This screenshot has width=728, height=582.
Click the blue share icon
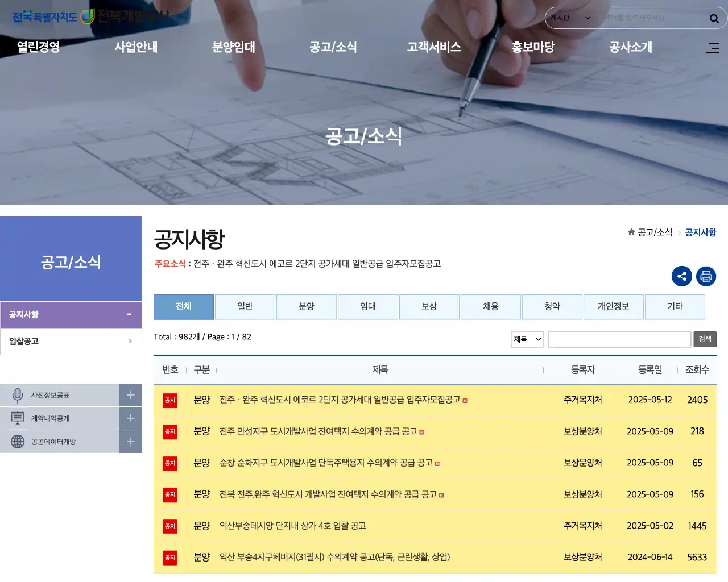(681, 276)
